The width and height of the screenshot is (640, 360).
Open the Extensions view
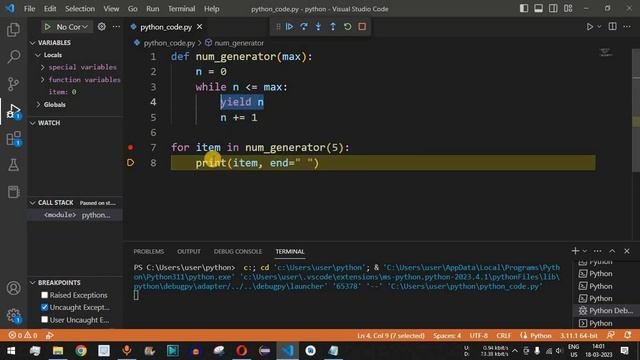(x=13, y=138)
